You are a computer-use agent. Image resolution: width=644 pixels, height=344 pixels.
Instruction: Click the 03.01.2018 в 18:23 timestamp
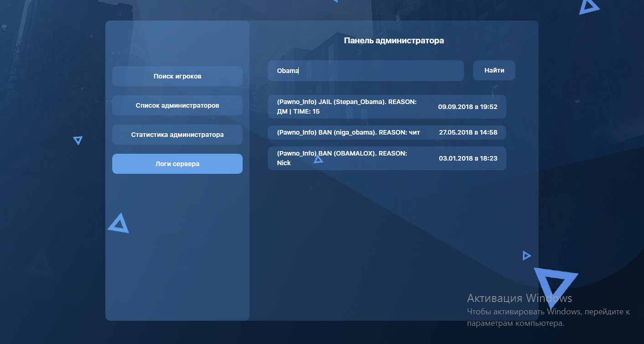point(467,158)
